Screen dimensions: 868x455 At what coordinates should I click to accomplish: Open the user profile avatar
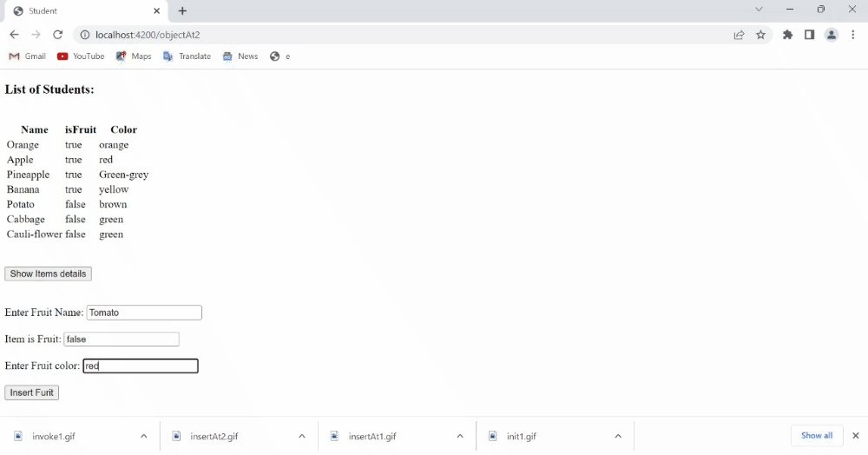coord(832,35)
